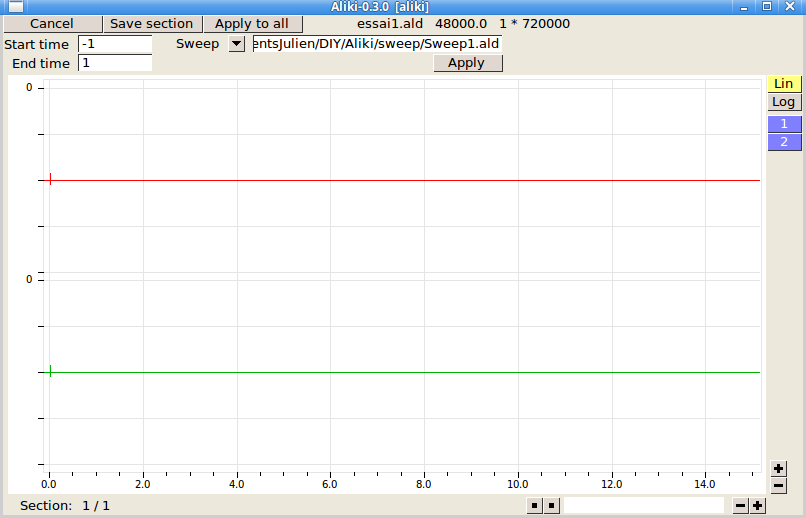Click the 8.0 time axis label
The image size is (806, 518).
pyautogui.click(x=424, y=484)
